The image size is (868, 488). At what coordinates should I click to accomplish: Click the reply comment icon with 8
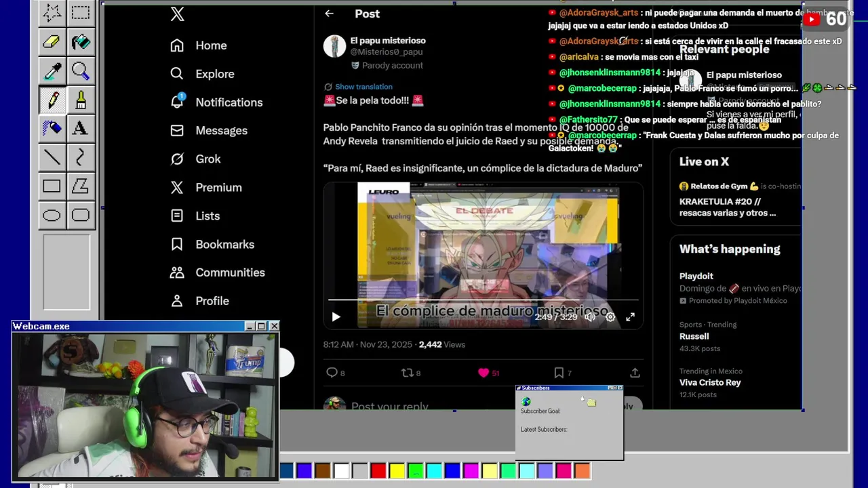pos(332,372)
